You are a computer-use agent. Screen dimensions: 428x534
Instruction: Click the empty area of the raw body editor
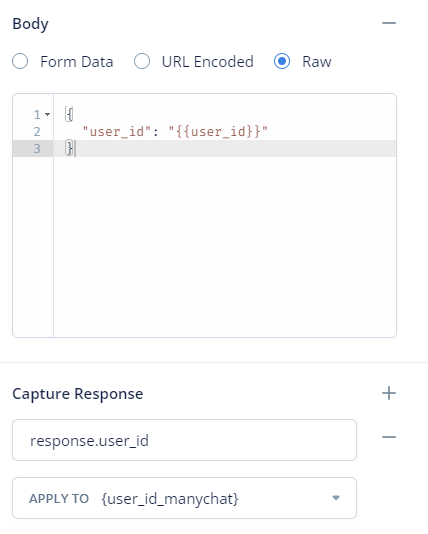tap(225, 247)
